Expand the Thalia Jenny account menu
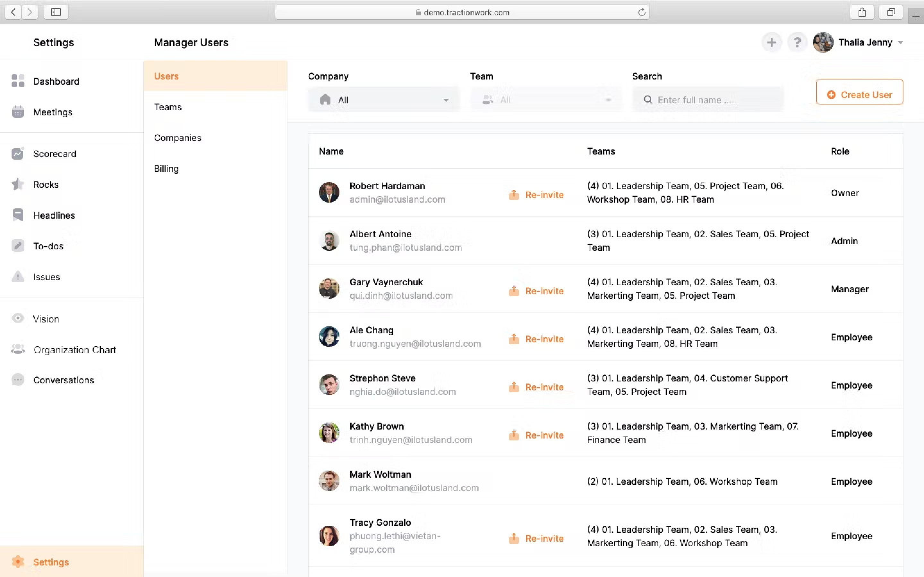 click(900, 42)
